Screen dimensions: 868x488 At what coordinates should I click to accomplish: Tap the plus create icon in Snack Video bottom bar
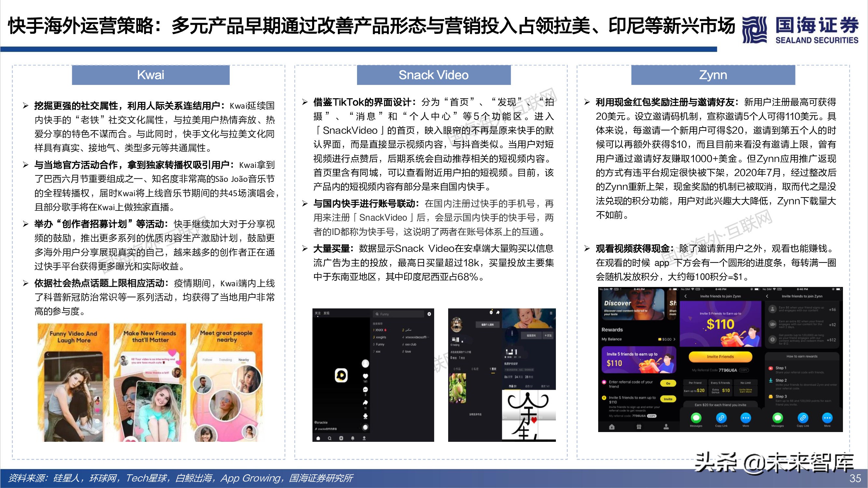pos(341,439)
